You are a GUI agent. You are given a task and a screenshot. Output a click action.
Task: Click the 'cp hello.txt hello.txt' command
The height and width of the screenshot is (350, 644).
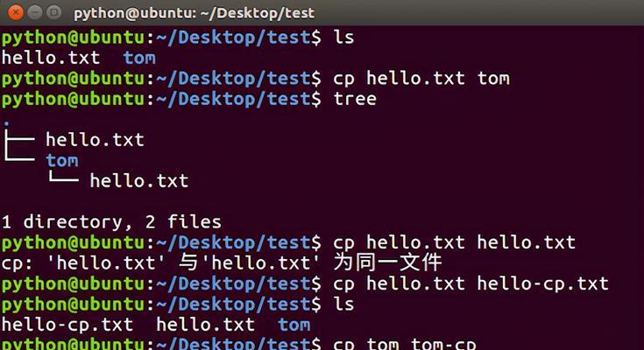click(454, 242)
